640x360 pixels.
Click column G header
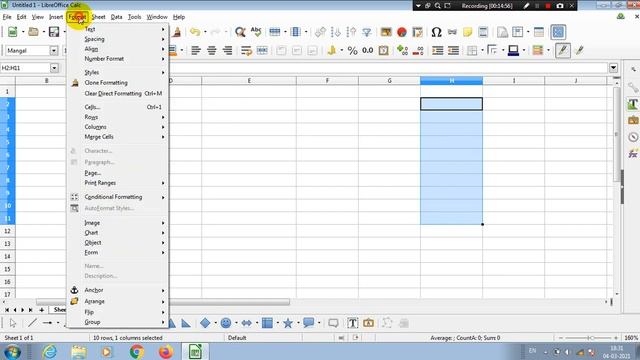click(389, 81)
